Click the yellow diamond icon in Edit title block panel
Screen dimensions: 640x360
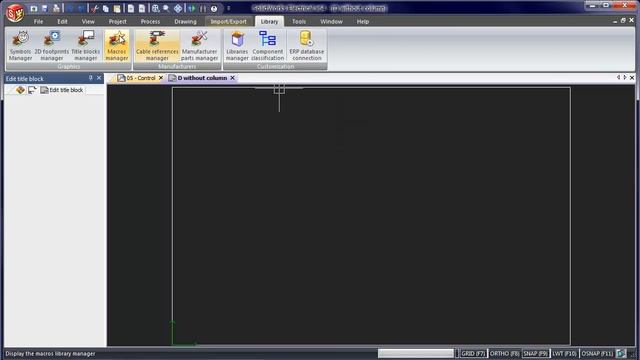[x=20, y=90]
